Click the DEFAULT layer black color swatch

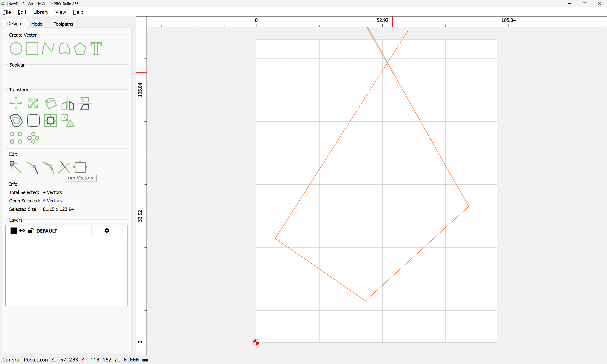[14, 231]
